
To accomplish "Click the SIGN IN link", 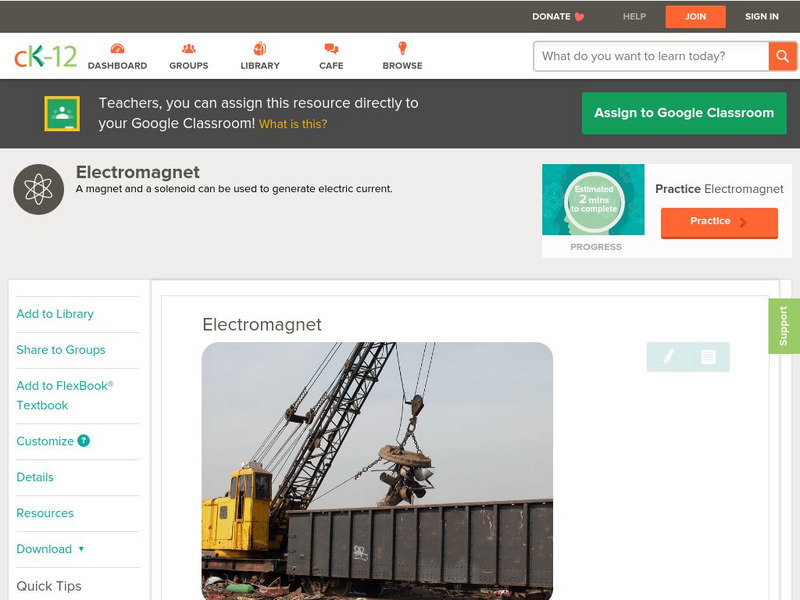I will click(x=762, y=16).
